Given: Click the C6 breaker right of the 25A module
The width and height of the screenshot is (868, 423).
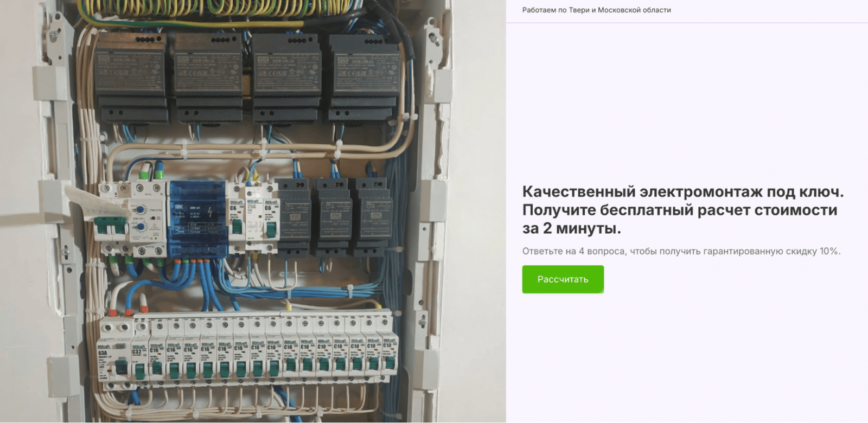Looking at the screenshot, I should point(270,222).
